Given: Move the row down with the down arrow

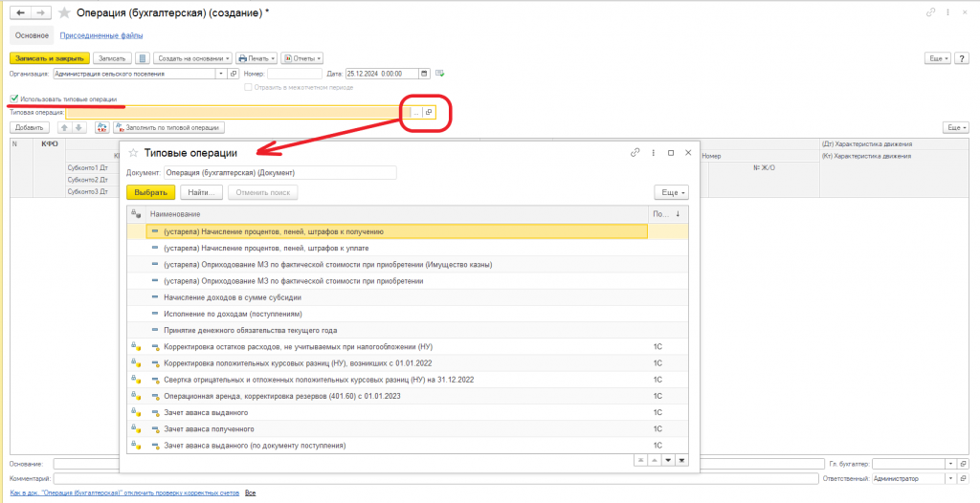Looking at the screenshot, I should tap(78, 127).
